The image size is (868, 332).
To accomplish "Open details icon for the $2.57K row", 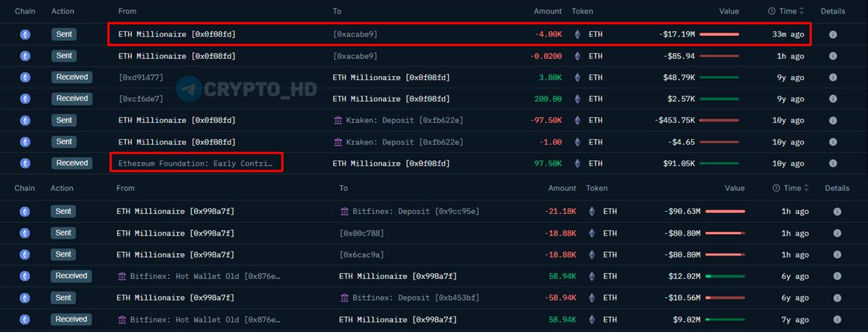I will pos(833,99).
